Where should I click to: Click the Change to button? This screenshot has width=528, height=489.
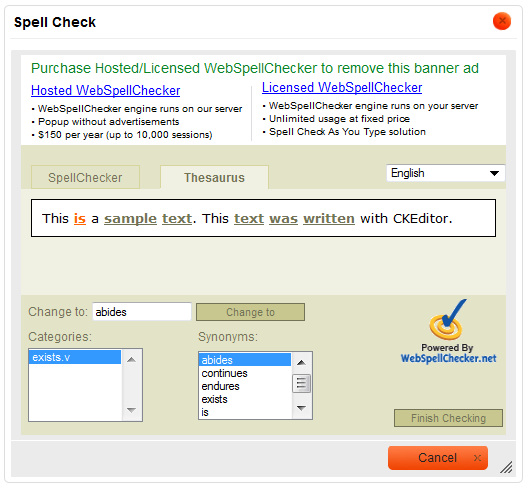pyautogui.click(x=251, y=312)
